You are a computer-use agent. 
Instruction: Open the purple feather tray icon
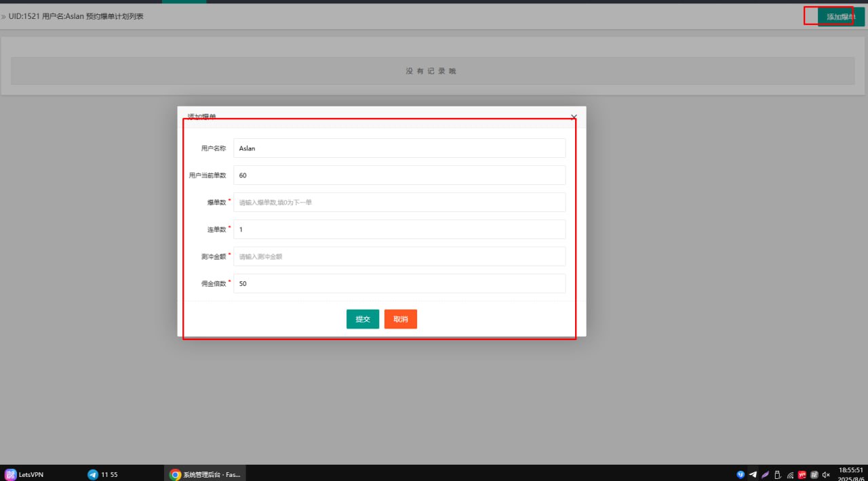click(765, 475)
